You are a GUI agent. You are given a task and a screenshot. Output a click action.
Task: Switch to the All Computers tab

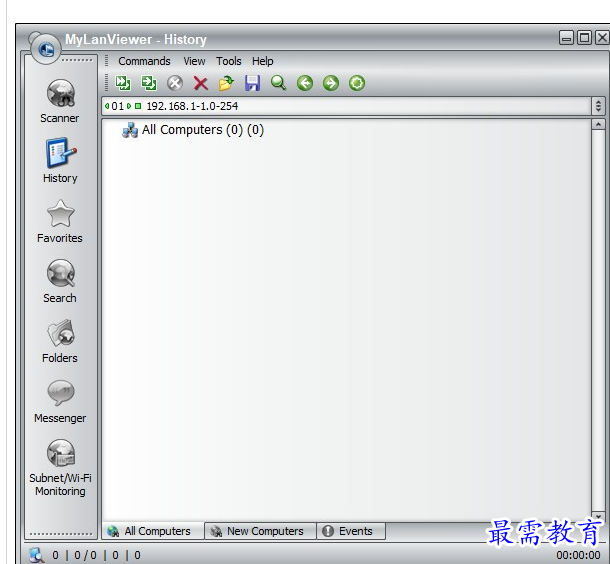tap(153, 531)
